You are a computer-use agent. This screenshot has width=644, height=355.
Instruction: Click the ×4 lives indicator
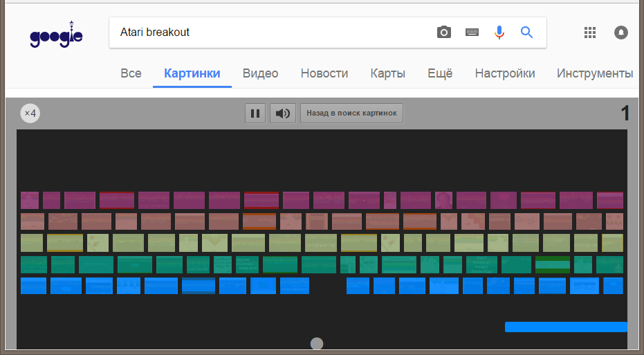click(30, 113)
